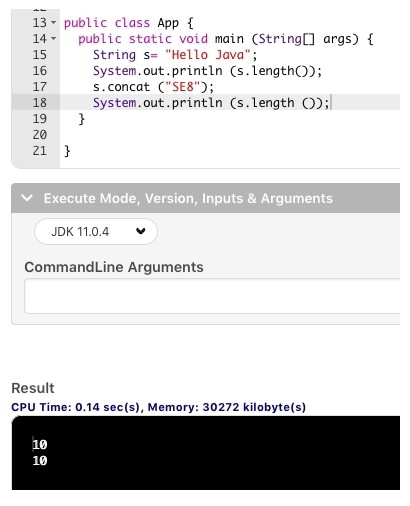Collapse Execute Mode section chevron
The image size is (410, 506).
tap(27, 198)
